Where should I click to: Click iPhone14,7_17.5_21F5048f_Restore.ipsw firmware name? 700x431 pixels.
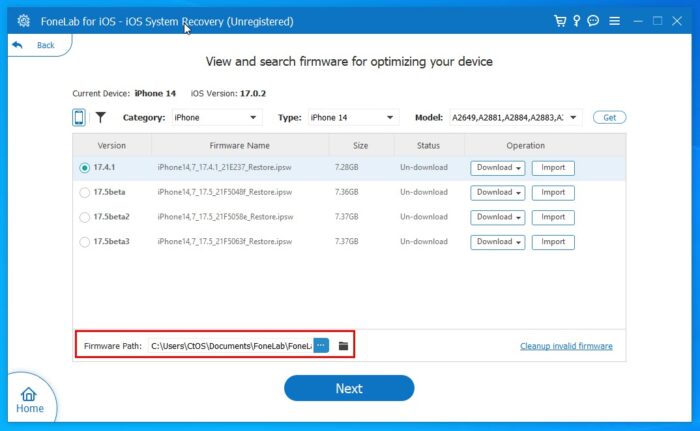225,192
